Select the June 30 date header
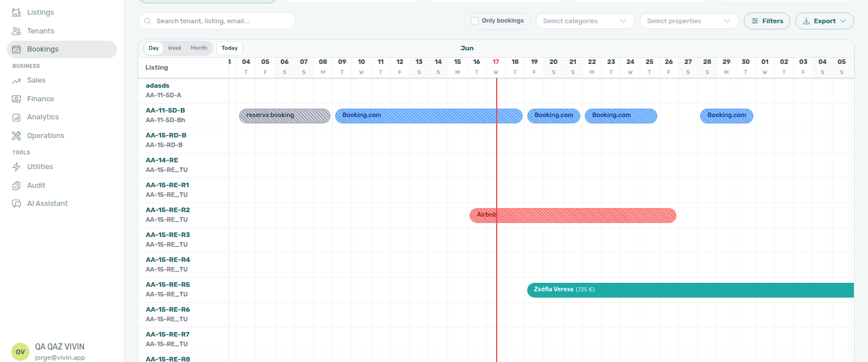Screen dimensions: 868x362 745,67
